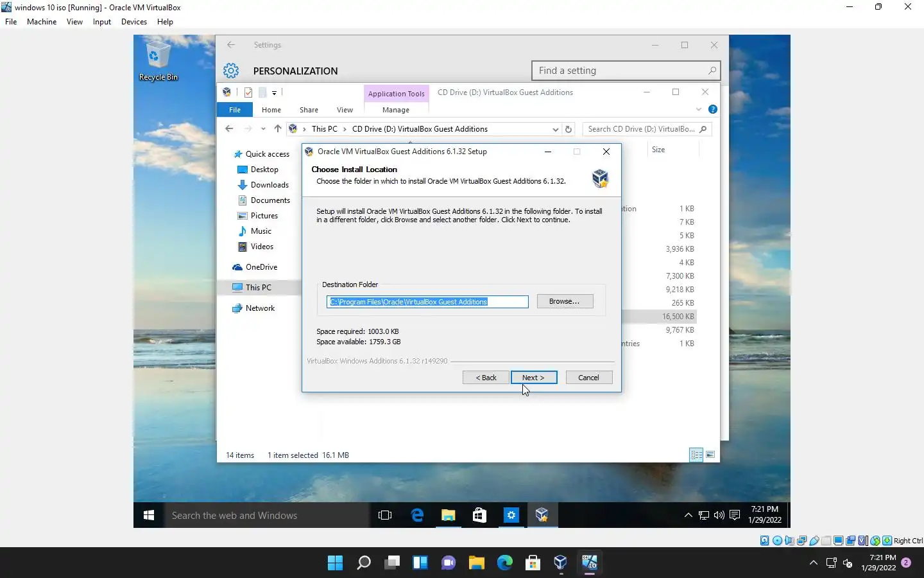Switch to Settings app on guest taskbar
This screenshot has height=578, width=924.
(511, 515)
